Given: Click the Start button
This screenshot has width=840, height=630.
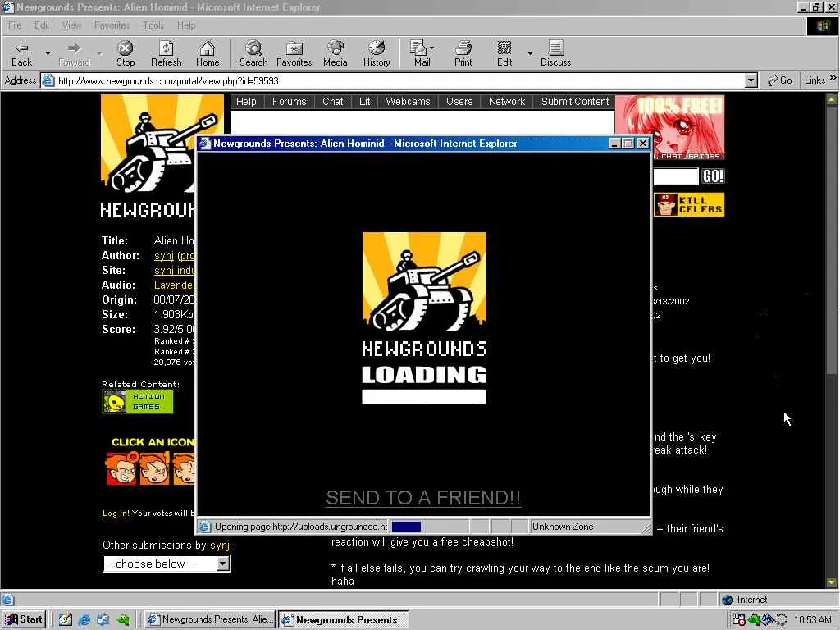Looking at the screenshot, I should [x=24, y=619].
